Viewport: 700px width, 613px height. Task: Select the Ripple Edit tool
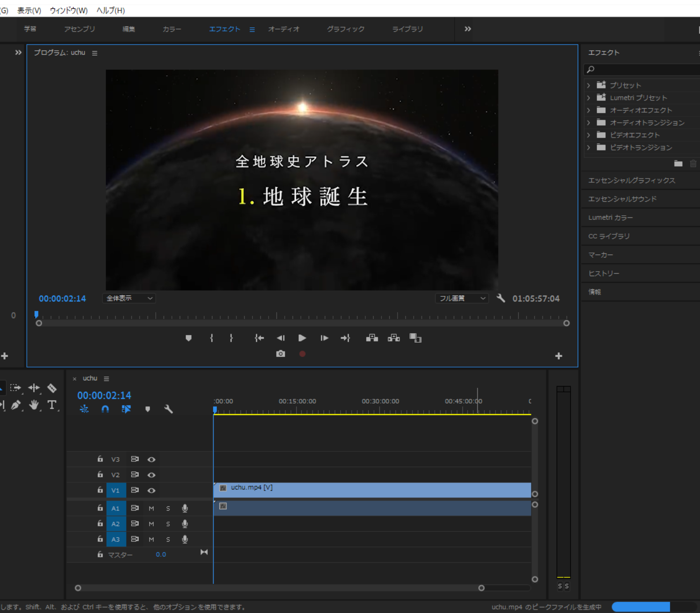tap(34, 388)
